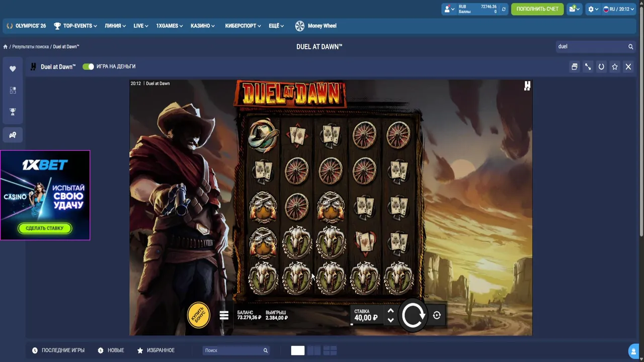Viewport: 644px width, 362px height.
Task: Click the yellow Купить бонус button
Action: coord(199,315)
